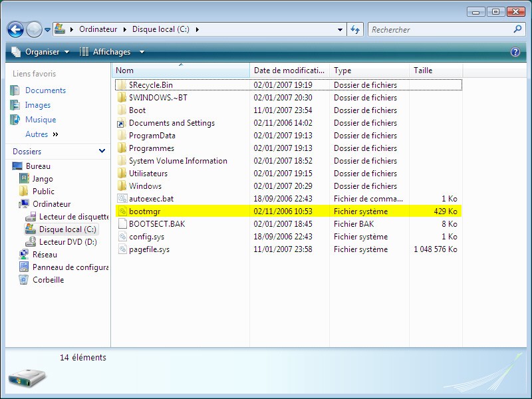Click the Corbeille recycle bin icon
The image size is (532, 399).
tap(24, 280)
